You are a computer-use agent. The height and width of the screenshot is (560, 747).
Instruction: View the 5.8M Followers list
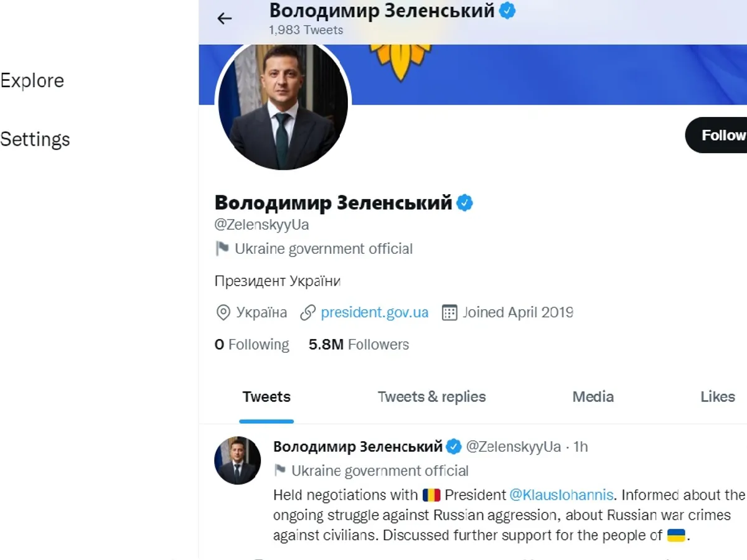pyautogui.click(x=359, y=345)
